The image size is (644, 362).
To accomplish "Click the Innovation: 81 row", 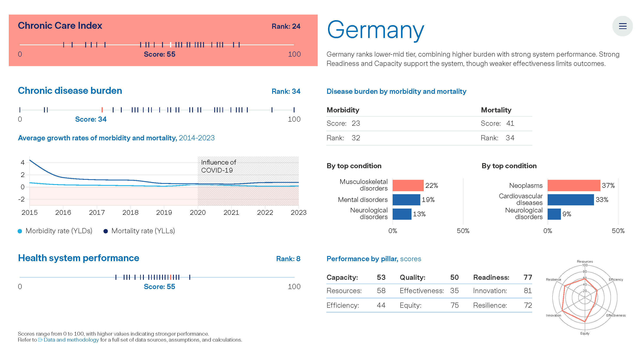I will (x=503, y=291).
